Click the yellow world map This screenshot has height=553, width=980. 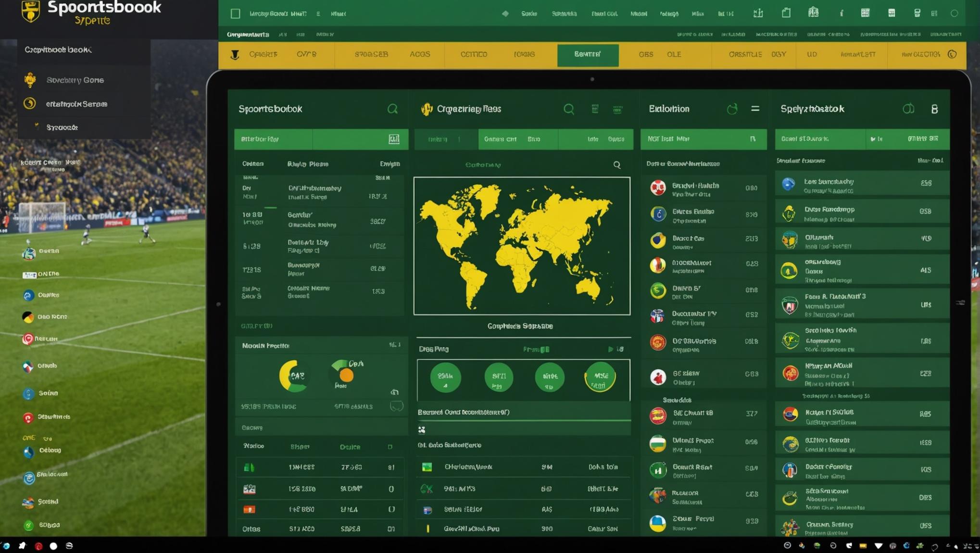pyautogui.click(x=522, y=246)
